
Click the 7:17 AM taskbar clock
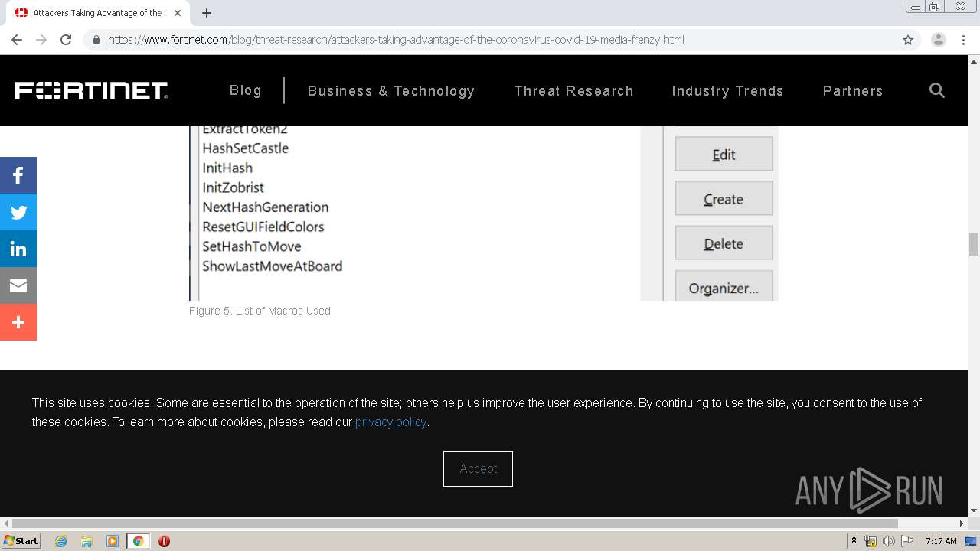941,541
